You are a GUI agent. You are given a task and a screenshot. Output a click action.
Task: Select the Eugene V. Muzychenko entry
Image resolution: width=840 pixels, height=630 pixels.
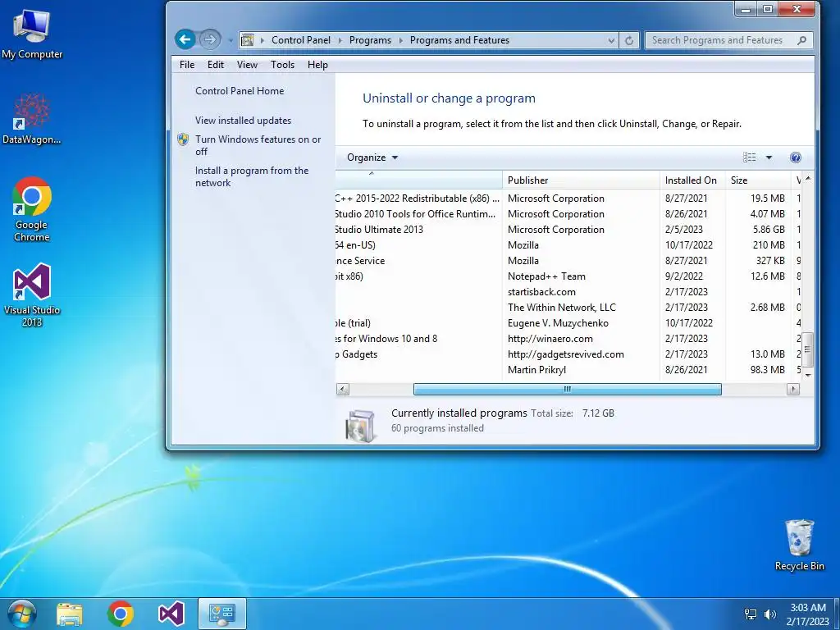pyautogui.click(x=568, y=323)
